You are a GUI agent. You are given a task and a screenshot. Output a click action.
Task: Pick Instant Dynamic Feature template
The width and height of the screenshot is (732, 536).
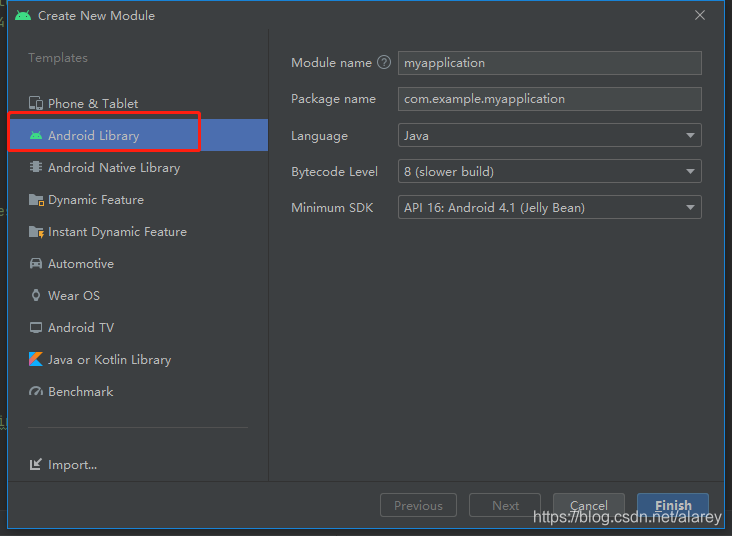point(138,232)
